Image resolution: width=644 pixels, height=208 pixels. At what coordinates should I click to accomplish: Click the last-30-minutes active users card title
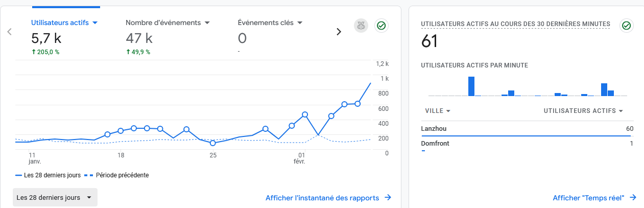click(x=515, y=24)
